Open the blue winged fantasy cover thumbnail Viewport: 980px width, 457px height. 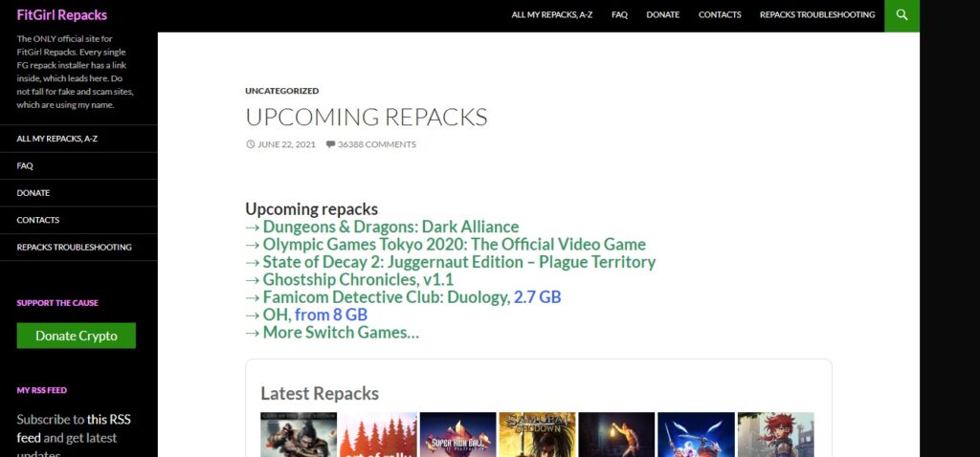697,434
